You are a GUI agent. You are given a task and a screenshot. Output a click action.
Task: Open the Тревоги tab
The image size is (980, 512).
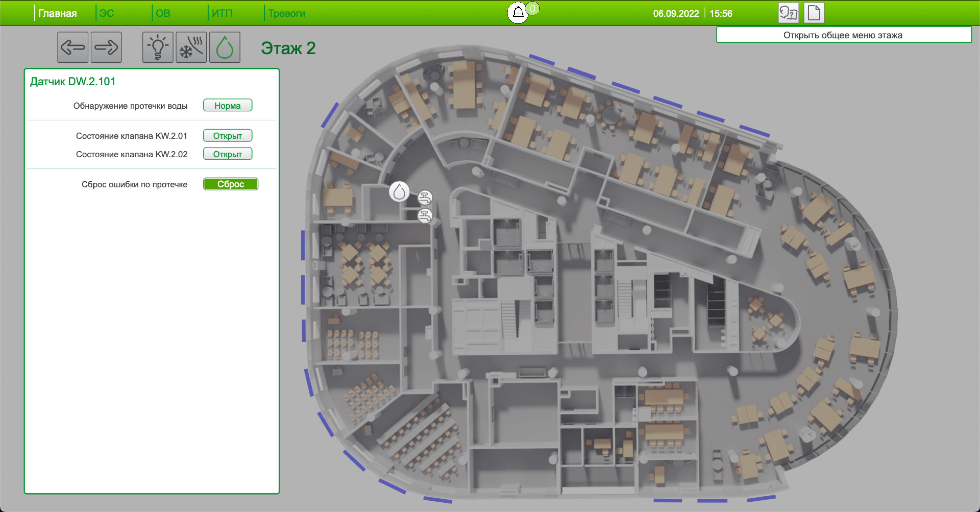coord(286,13)
